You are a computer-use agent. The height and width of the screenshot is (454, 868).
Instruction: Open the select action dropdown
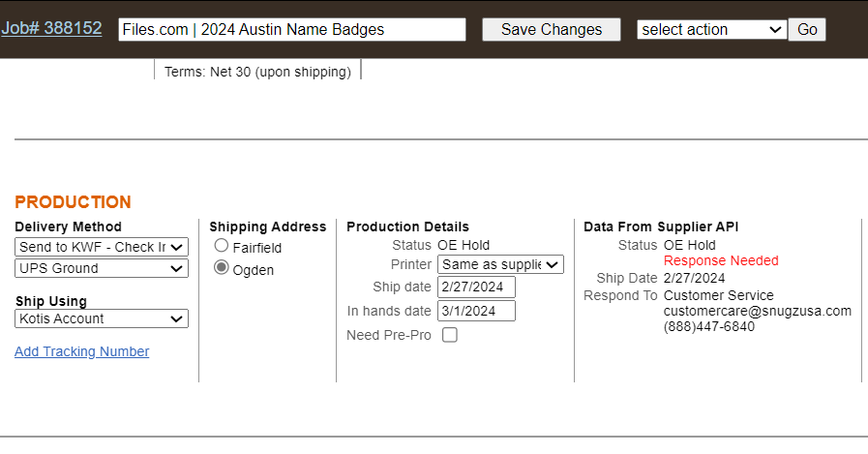click(711, 29)
